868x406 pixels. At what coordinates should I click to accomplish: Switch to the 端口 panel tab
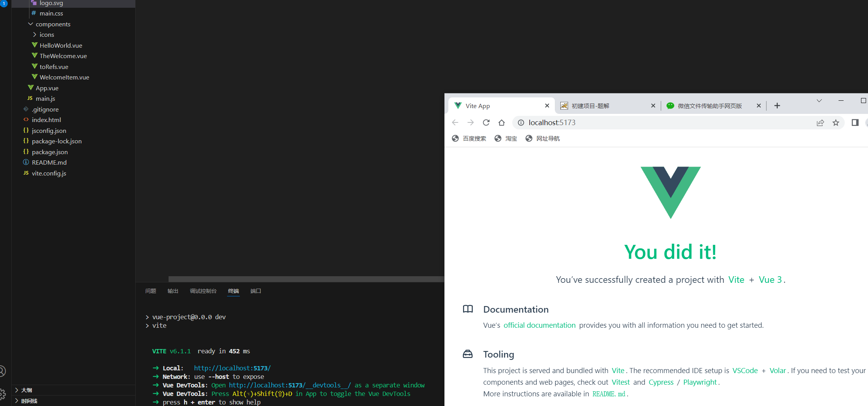click(256, 291)
